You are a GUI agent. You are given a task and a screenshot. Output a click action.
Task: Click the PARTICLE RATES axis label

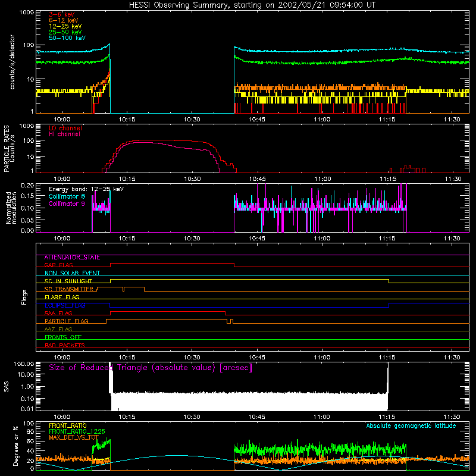point(7,149)
